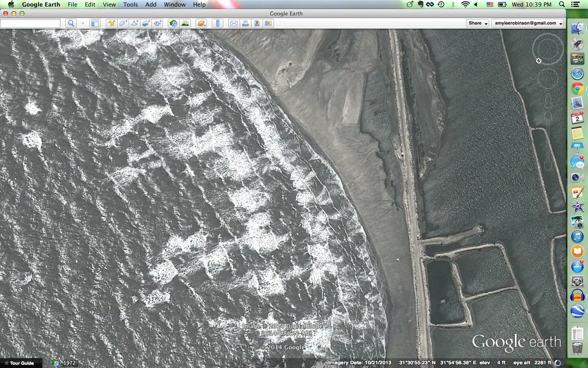Add a path
The height and width of the screenshot is (368, 588).
(134, 23)
